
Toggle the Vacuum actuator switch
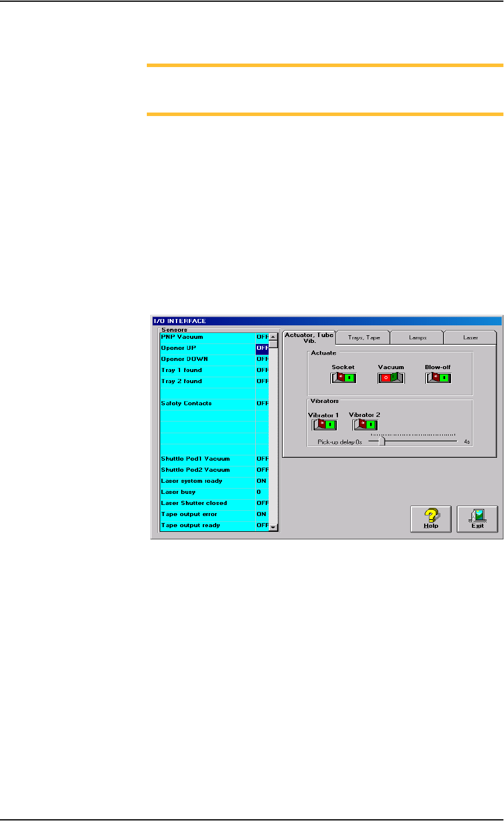pyautogui.click(x=391, y=377)
